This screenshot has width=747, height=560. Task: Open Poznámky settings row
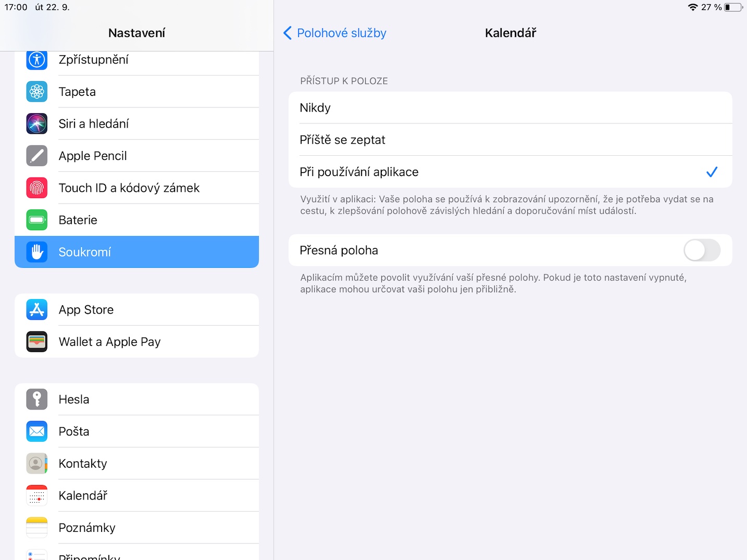click(136, 528)
